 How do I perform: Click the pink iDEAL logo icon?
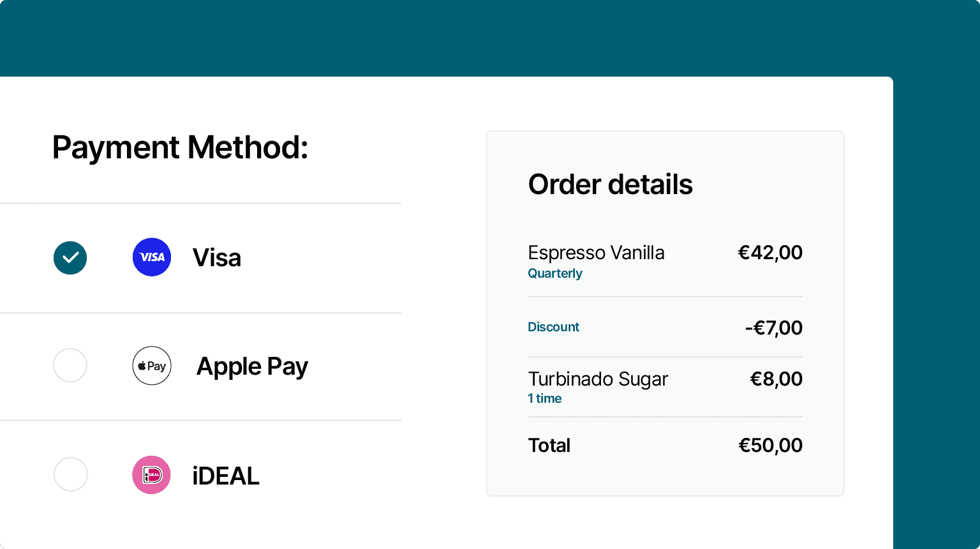pyautogui.click(x=151, y=475)
